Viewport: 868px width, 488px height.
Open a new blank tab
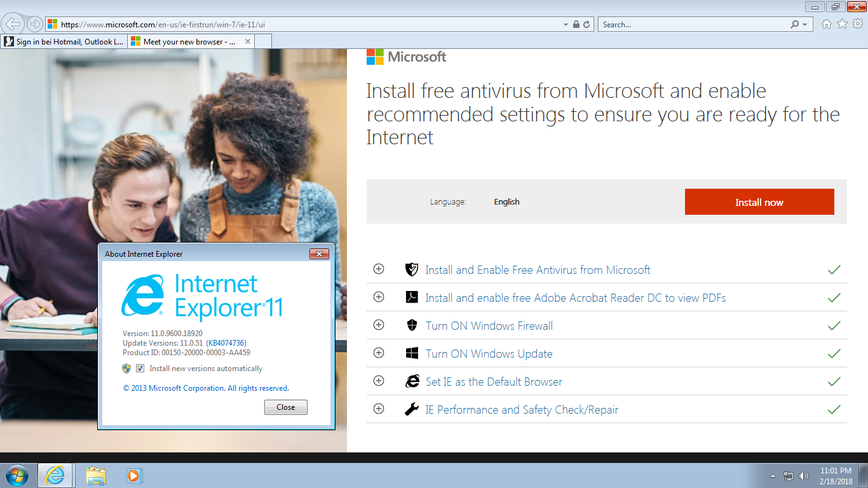pos(264,42)
